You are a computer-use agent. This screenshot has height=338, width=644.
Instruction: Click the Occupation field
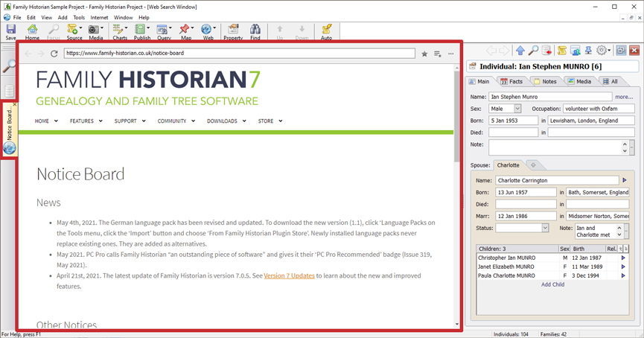coord(599,109)
